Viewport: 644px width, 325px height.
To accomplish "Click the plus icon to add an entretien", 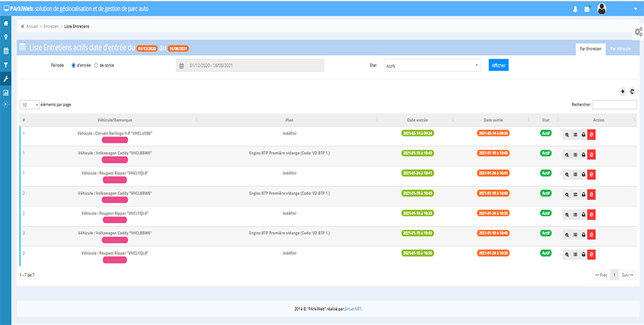I will click(x=622, y=91).
